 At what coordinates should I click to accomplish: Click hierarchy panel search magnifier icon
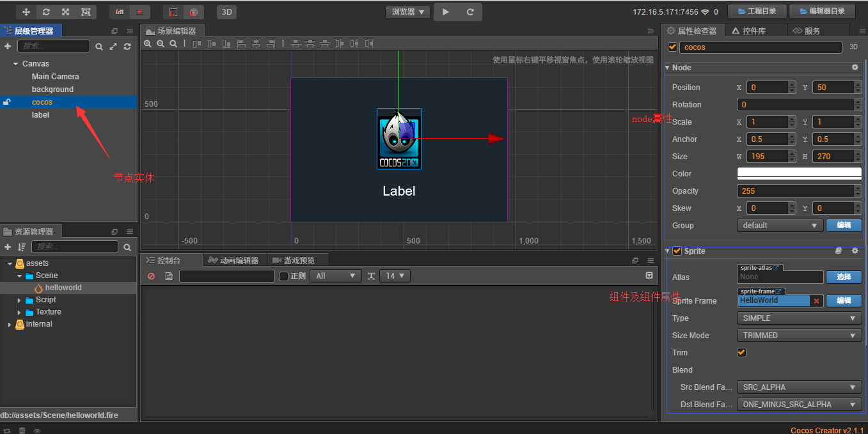[99, 47]
